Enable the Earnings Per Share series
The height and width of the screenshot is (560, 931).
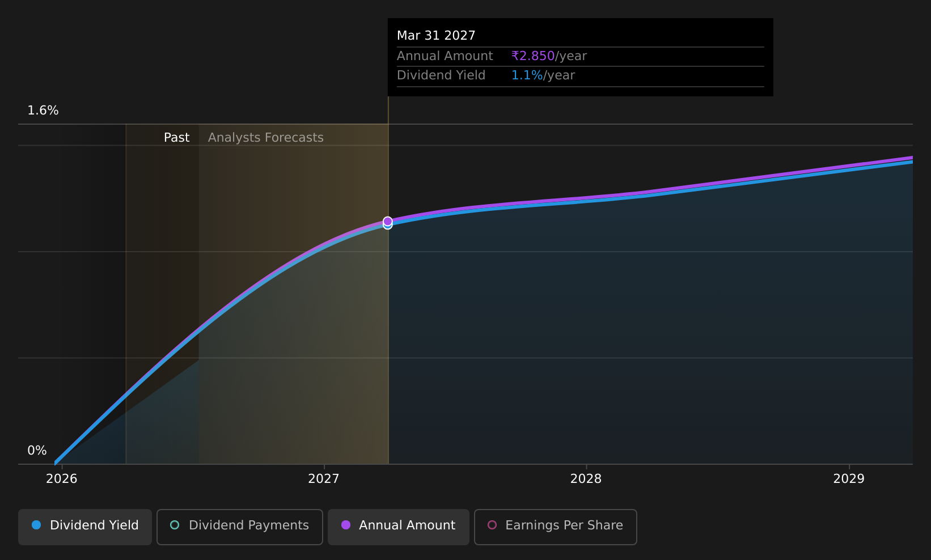point(555,527)
